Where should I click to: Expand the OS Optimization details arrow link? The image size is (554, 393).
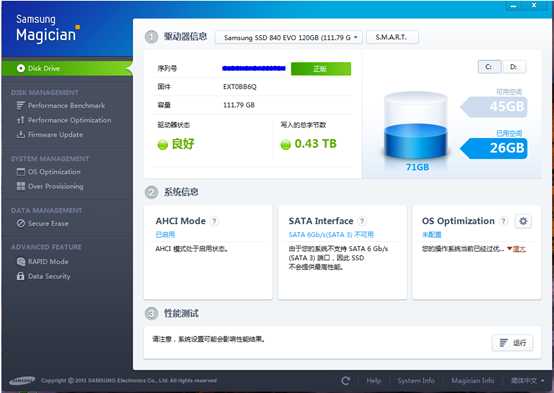click(517, 249)
